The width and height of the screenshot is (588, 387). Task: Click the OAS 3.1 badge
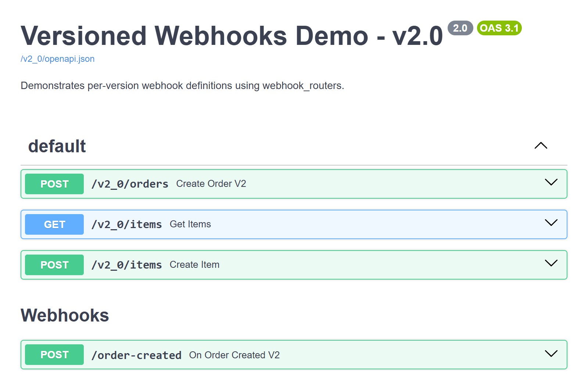point(499,28)
